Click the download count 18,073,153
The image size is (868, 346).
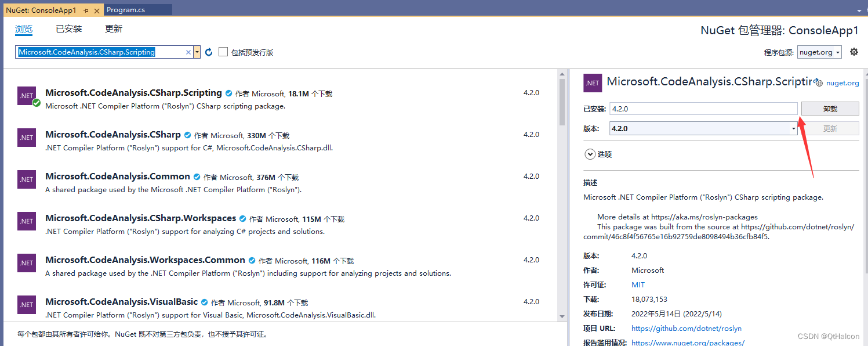click(x=649, y=299)
